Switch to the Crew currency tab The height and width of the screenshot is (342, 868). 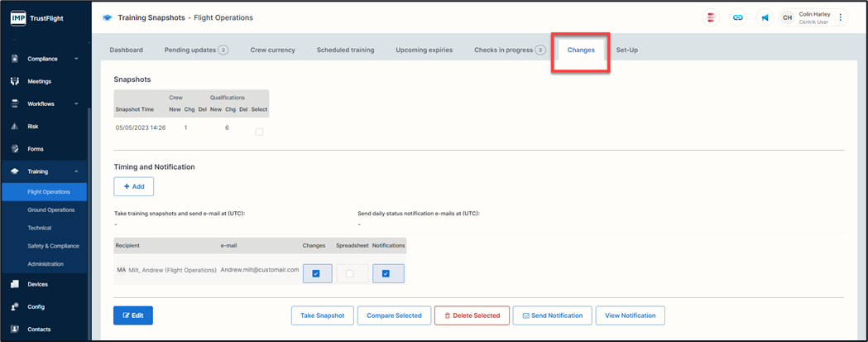pyautogui.click(x=272, y=50)
